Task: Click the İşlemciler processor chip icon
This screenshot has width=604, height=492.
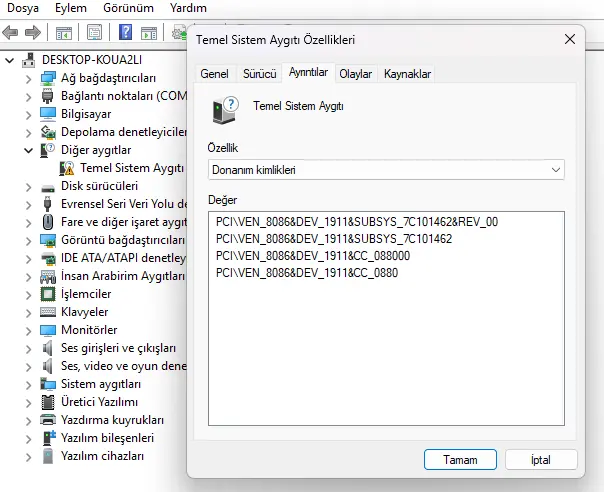Action: (x=48, y=294)
